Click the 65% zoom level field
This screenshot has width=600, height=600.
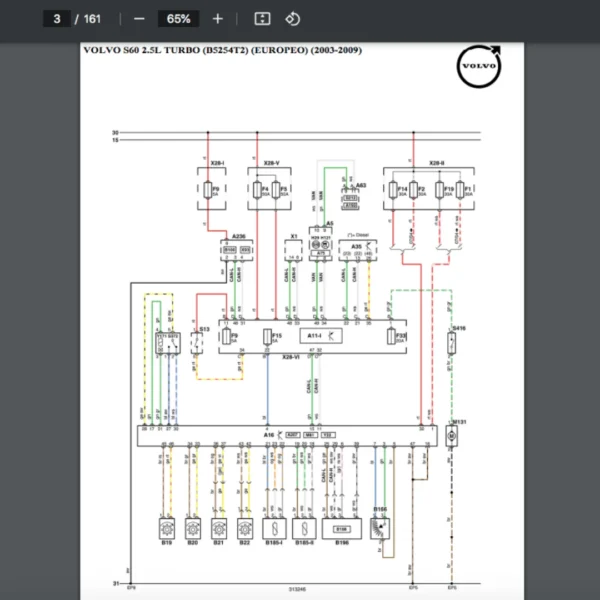tap(179, 19)
